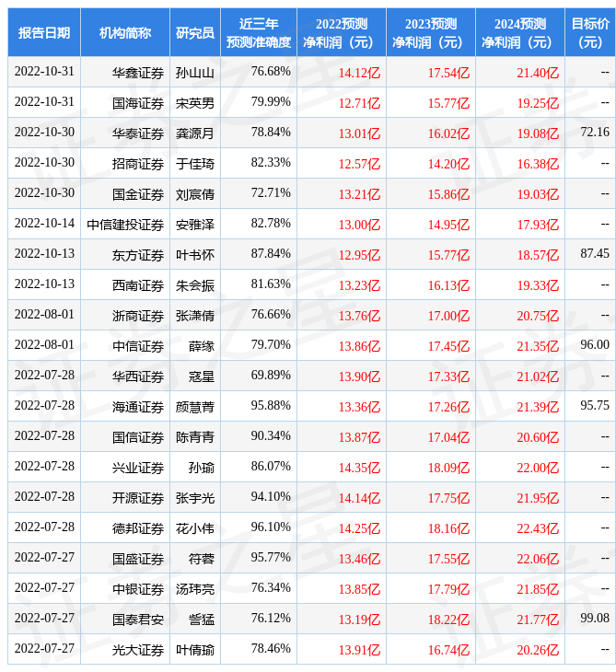Click target price 99.08

tap(595, 619)
